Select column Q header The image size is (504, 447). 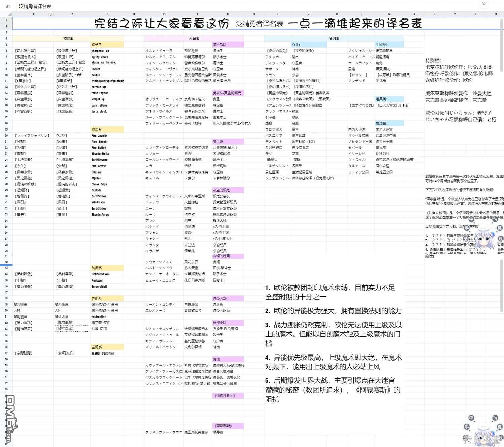tap(475, 14)
